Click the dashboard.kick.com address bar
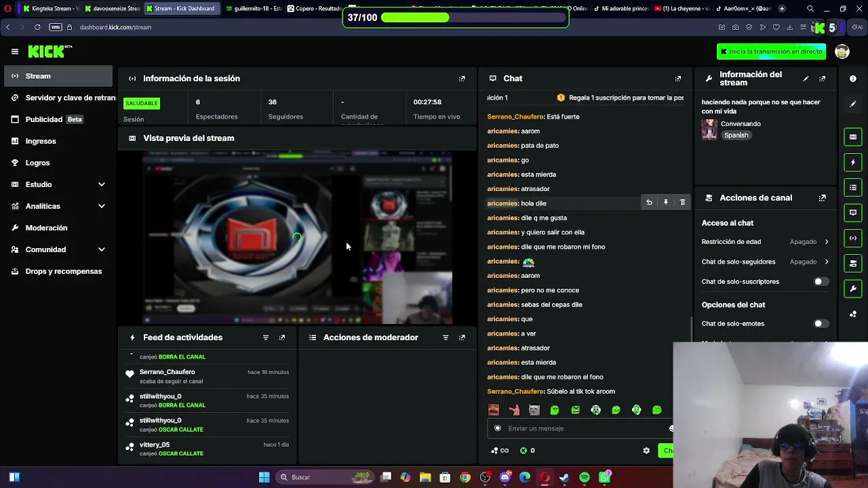Screen dimensions: 868x488 click(115, 27)
